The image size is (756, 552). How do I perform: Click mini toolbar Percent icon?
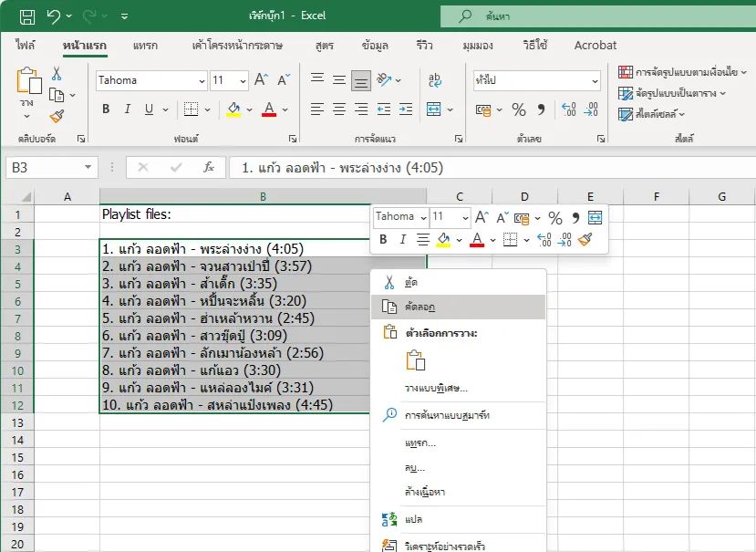click(555, 218)
